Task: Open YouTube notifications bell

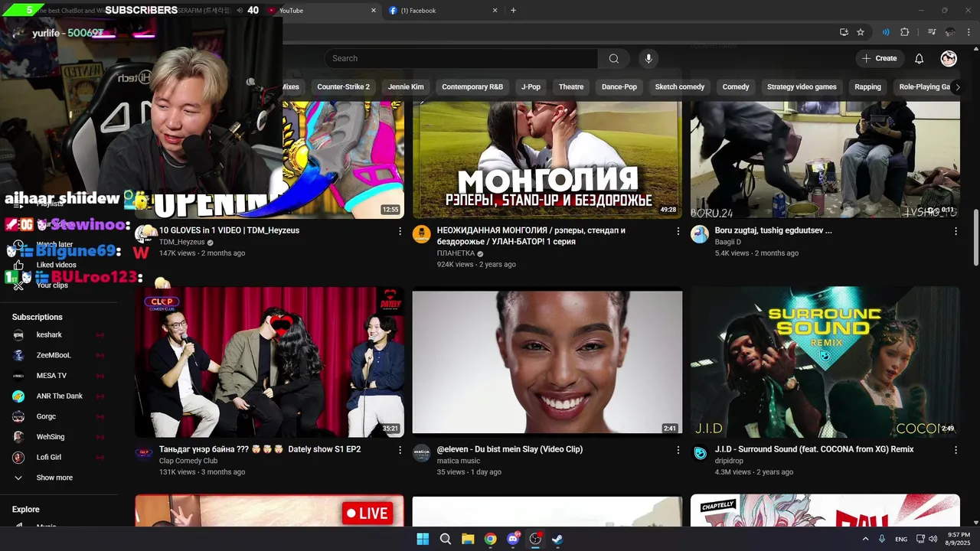Action: [x=919, y=58]
